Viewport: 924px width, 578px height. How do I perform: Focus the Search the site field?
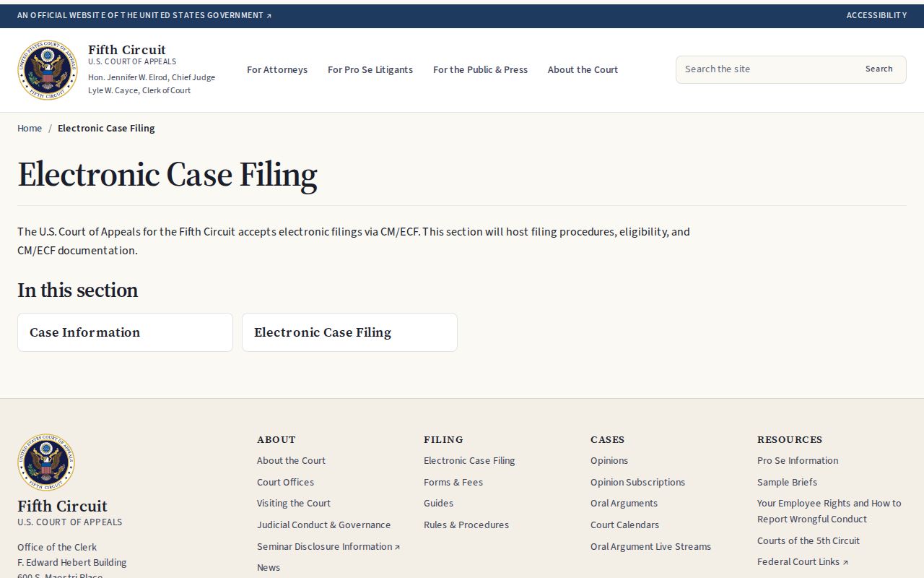click(x=765, y=69)
